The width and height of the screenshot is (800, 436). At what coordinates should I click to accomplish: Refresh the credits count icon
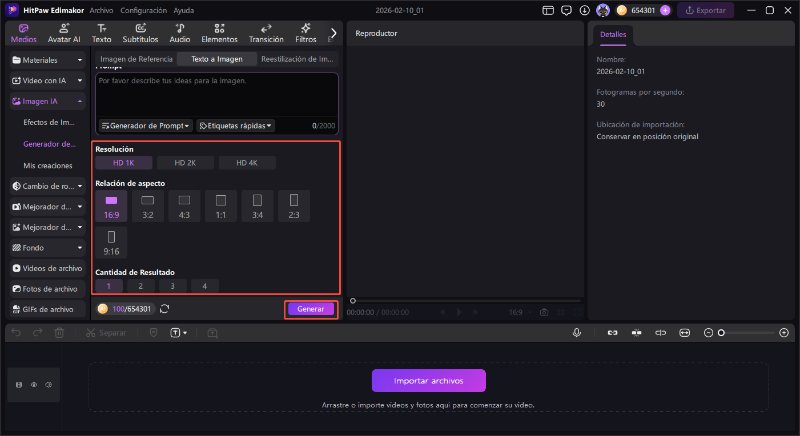164,309
